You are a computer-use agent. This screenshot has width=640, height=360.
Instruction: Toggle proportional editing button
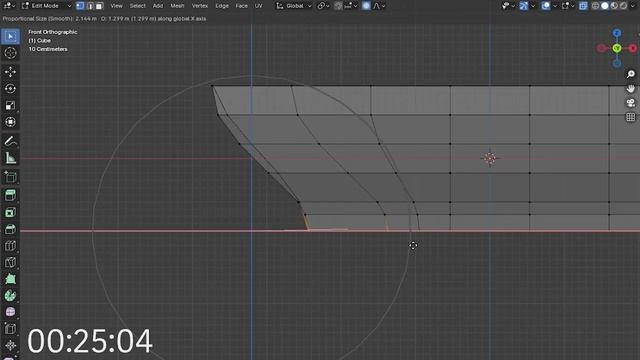[x=366, y=6]
